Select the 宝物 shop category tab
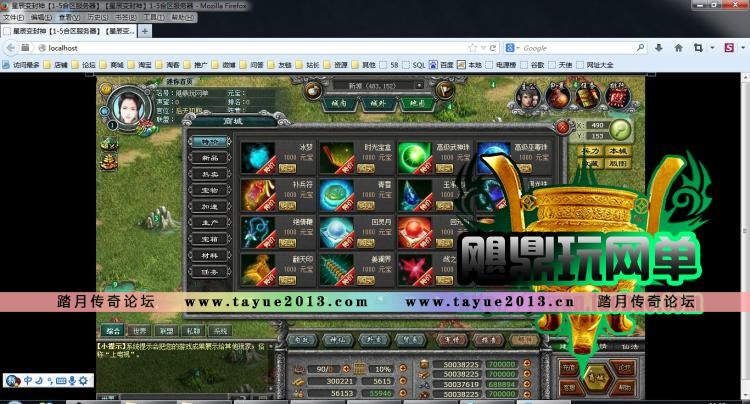Viewport: 750px width, 404px height. pyautogui.click(x=210, y=190)
